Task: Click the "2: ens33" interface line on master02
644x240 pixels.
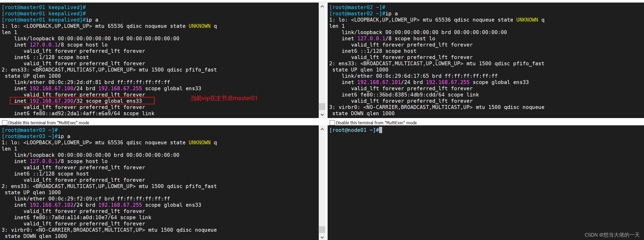Action: point(437,63)
